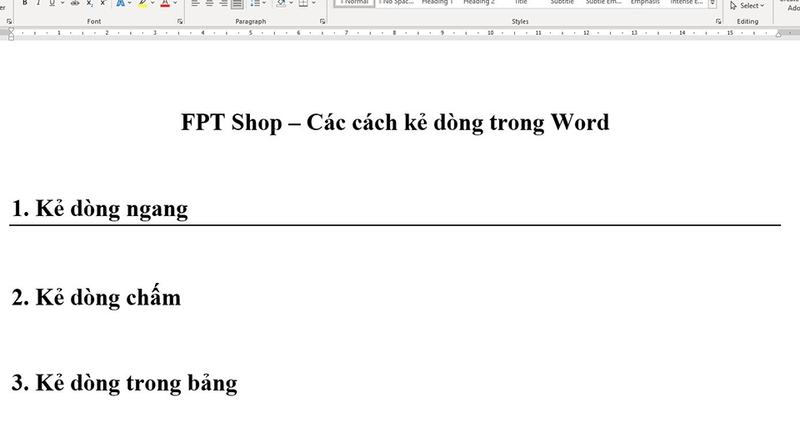Toggle Superscript formatting
800x428 pixels.
point(103,3)
